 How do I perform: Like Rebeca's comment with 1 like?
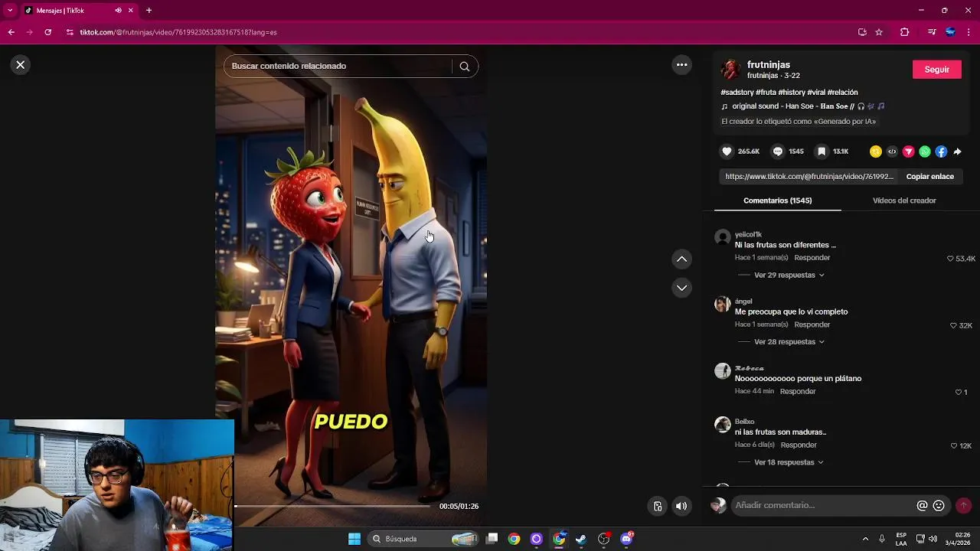(958, 392)
